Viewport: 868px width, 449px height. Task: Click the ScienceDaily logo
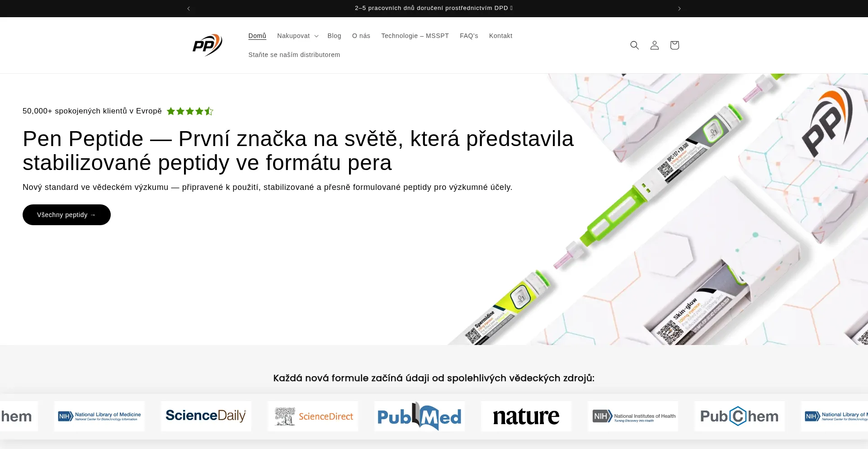[x=206, y=416]
